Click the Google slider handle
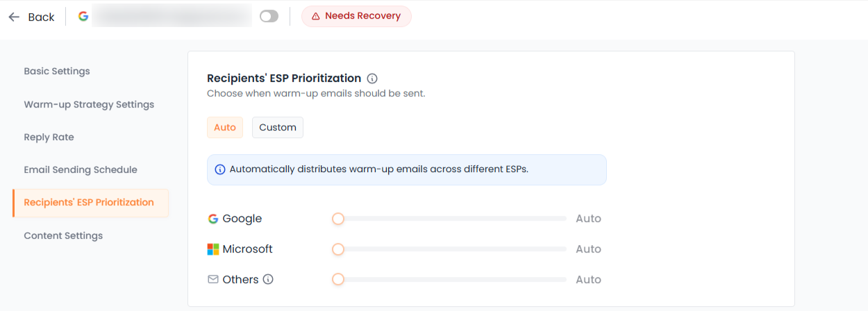The height and width of the screenshot is (311, 868). (338, 219)
